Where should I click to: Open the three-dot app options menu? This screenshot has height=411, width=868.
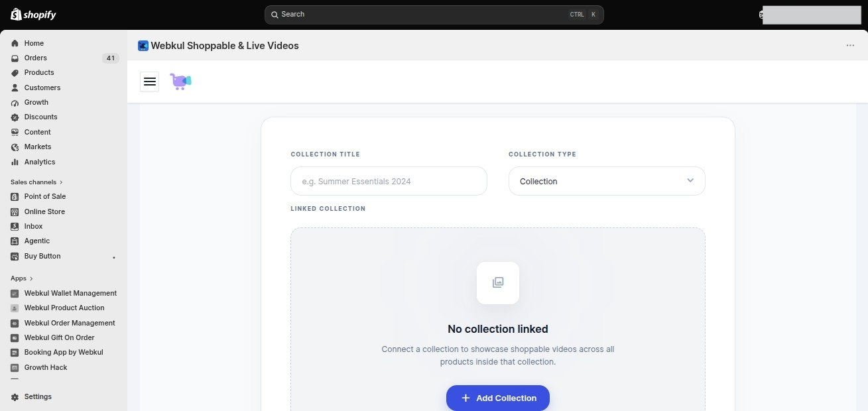850,46
